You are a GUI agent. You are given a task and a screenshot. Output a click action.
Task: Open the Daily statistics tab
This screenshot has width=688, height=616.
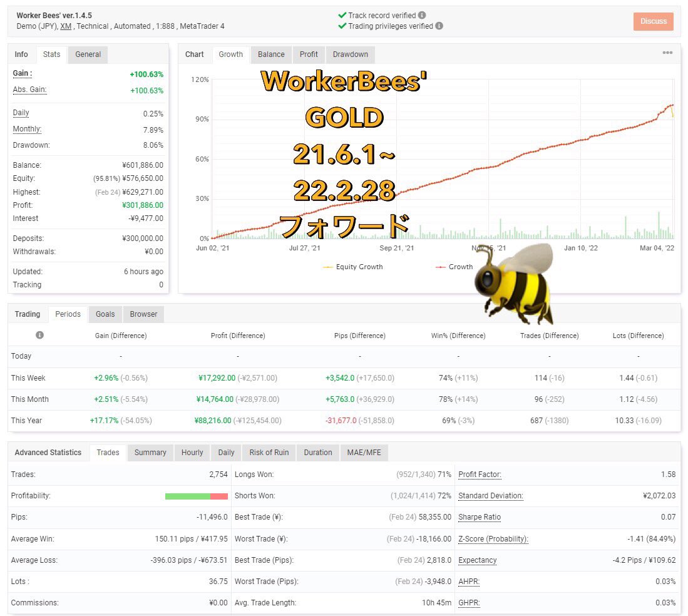(x=227, y=453)
